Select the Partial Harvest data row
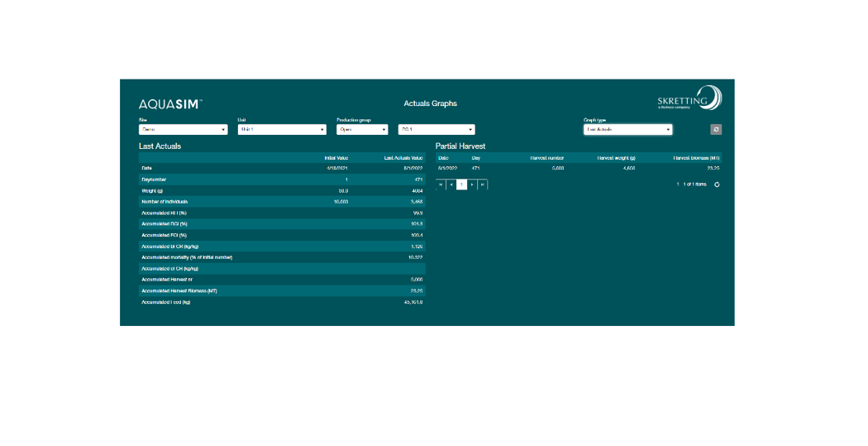The width and height of the screenshot is (868, 446). coord(579,168)
